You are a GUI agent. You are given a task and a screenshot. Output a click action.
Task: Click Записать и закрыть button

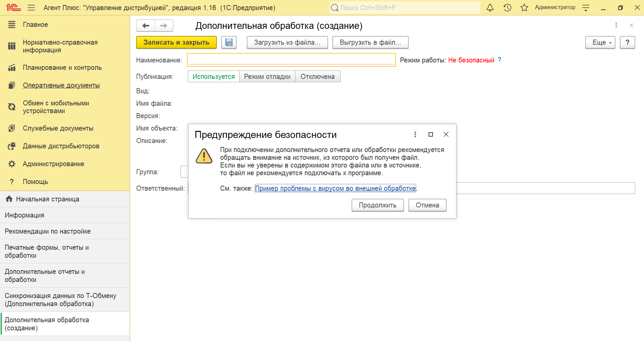(176, 42)
